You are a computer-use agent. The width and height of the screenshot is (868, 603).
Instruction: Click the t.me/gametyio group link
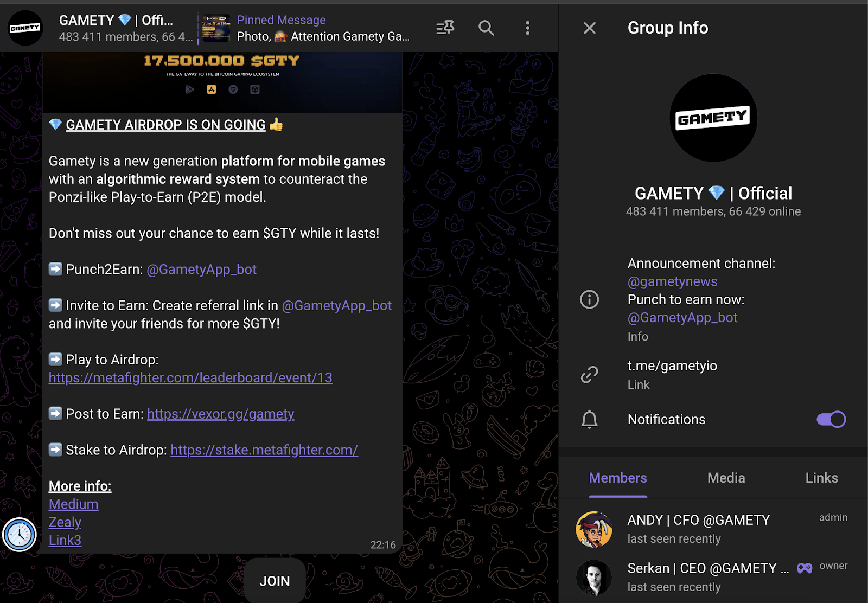(672, 366)
